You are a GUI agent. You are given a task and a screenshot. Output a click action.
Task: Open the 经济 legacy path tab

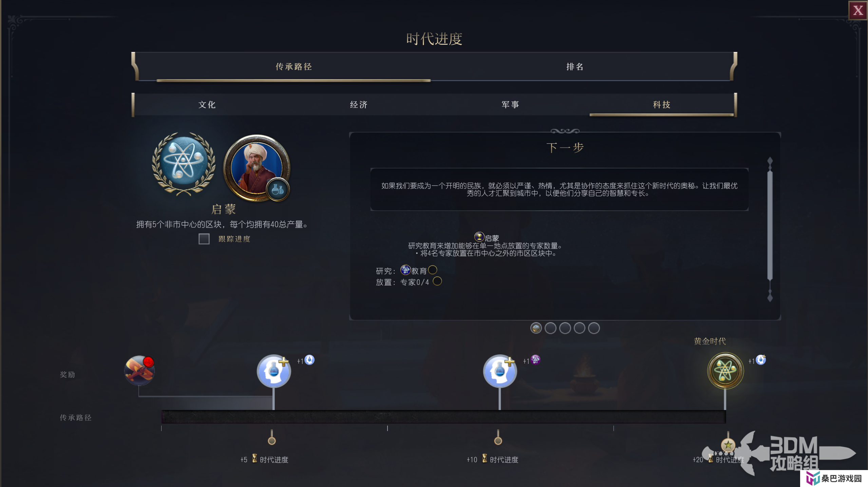click(359, 104)
